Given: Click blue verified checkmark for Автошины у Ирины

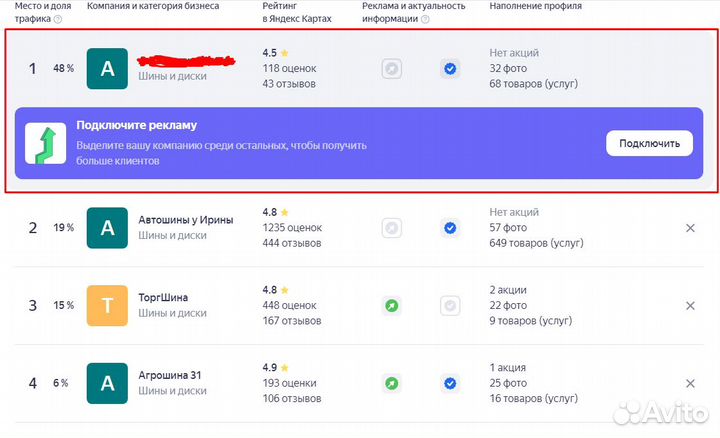Looking at the screenshot, I should 450,228.
